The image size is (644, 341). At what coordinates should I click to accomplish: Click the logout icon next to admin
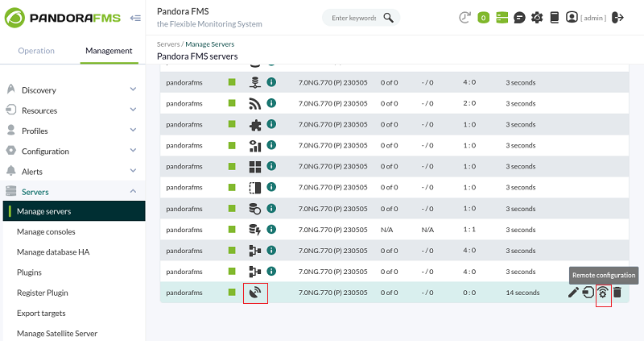[x=617, y=18]
